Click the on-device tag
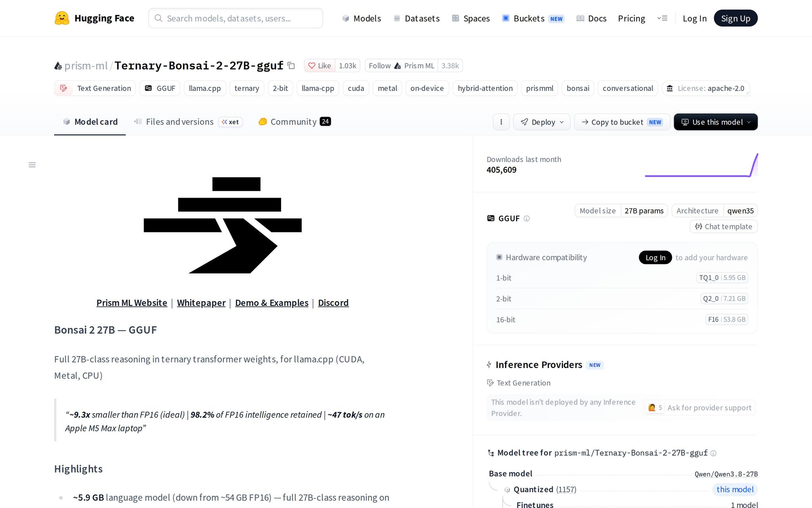The image size is (812, 508). pyautogui.click(x=427, y=88)
